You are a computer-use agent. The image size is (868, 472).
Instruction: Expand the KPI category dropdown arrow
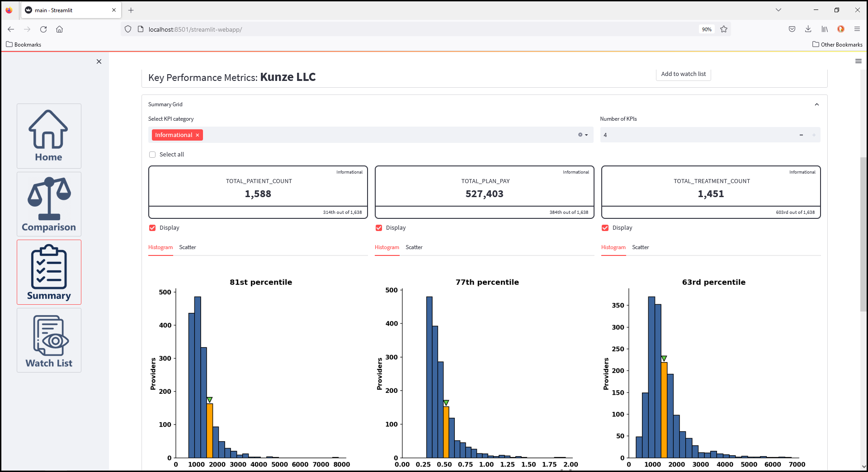[x=586, y=135]
